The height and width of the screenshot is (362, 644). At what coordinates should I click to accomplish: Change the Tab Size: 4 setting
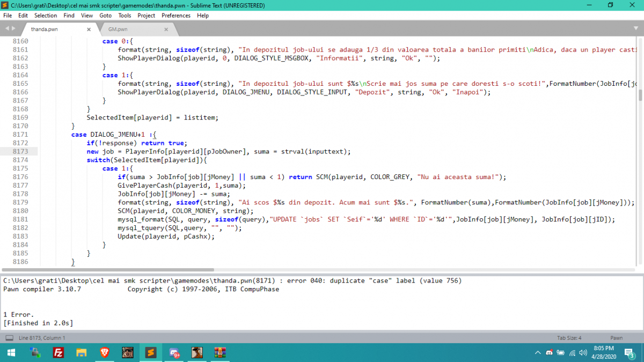pos(569,338)
